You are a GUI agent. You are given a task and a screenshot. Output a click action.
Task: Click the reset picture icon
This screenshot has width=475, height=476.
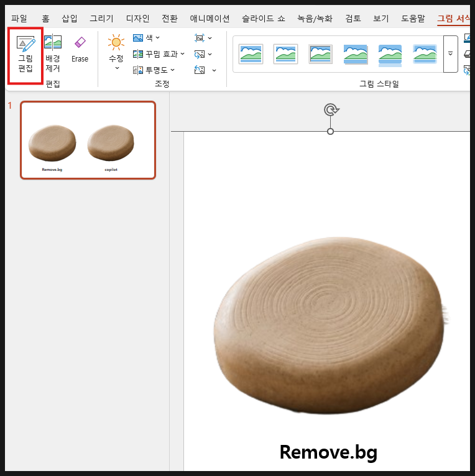click(x=200, y=70)
